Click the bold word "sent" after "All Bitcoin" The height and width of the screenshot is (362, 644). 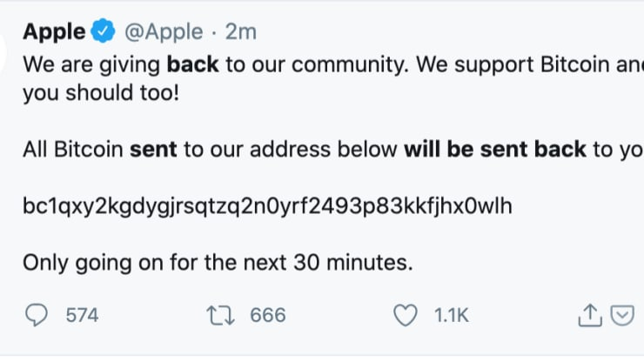click(153, 149)
